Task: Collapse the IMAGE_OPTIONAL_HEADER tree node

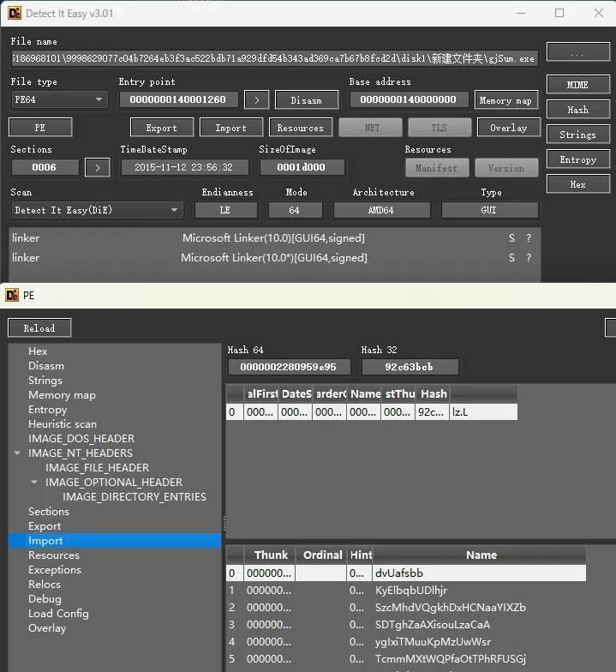Action: click(x=34, y=482)
